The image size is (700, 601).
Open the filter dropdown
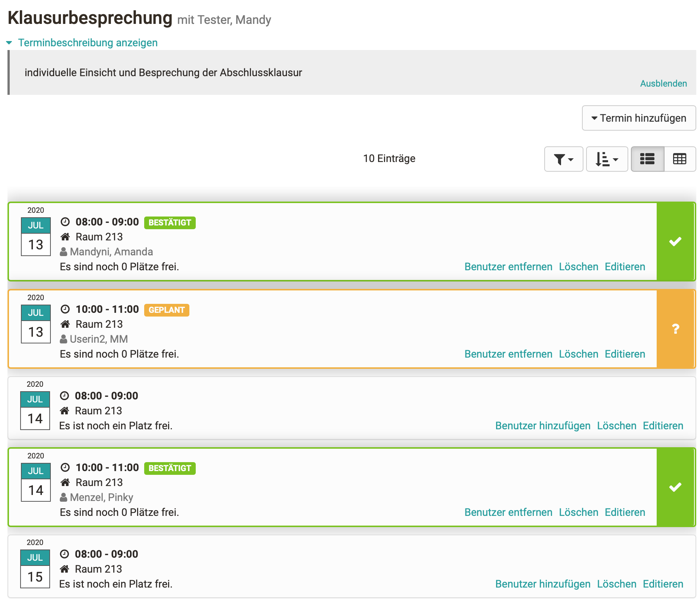563,159
